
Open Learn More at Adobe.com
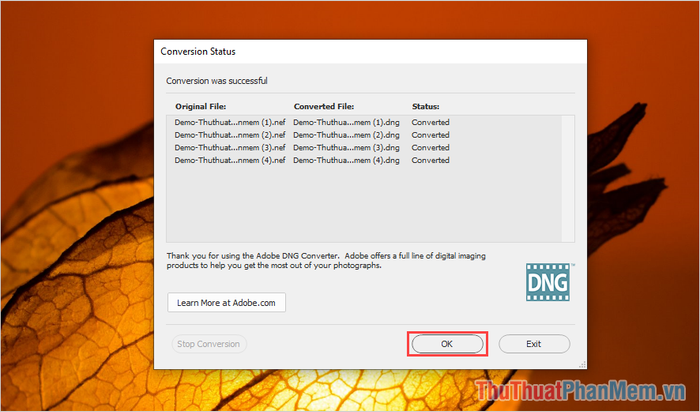226,303
